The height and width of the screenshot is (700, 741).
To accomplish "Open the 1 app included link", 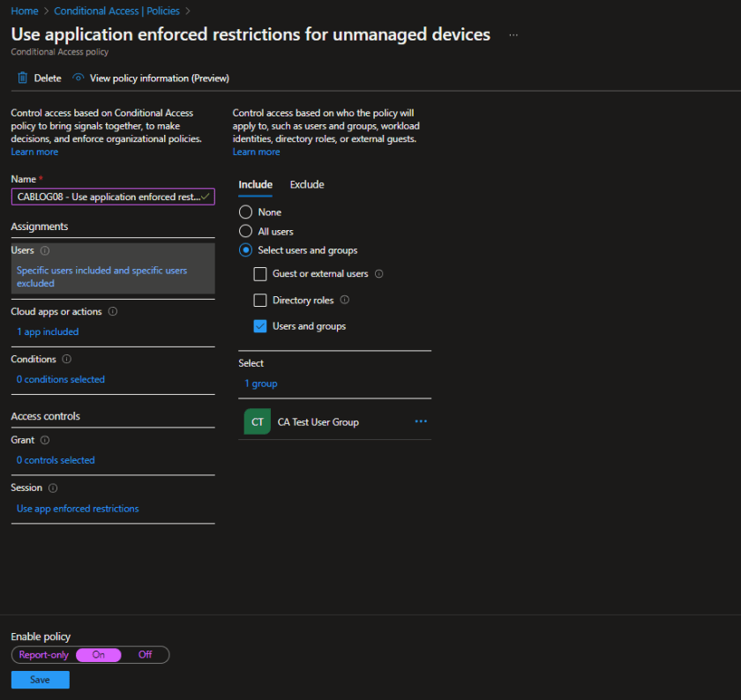I will (48, 331).
